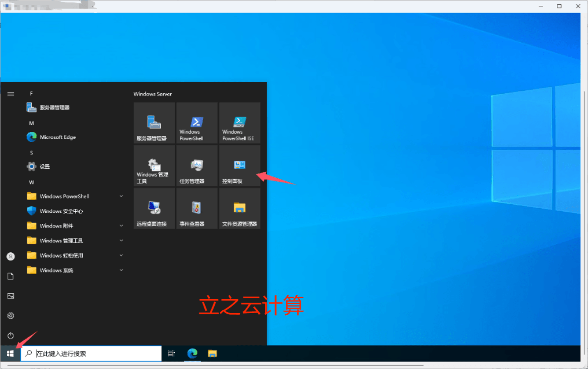Image resolution: width=588 pixels, height=369 pixels.
Task: Open Task View on the taskbar
Action: (x=171, y=353)
